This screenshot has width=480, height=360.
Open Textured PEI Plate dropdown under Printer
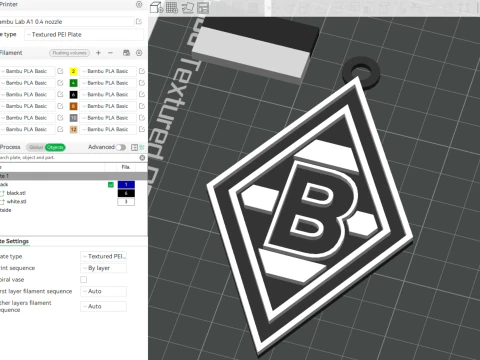pos(84,35)
